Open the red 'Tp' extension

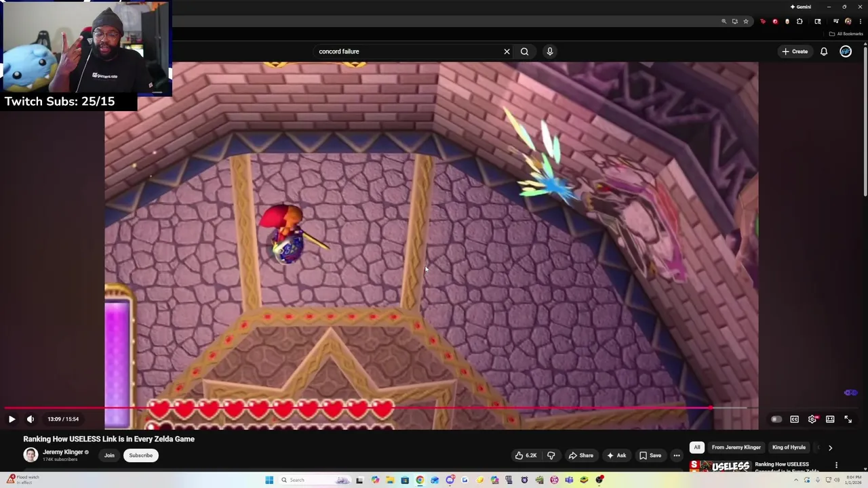pos(763,22)
